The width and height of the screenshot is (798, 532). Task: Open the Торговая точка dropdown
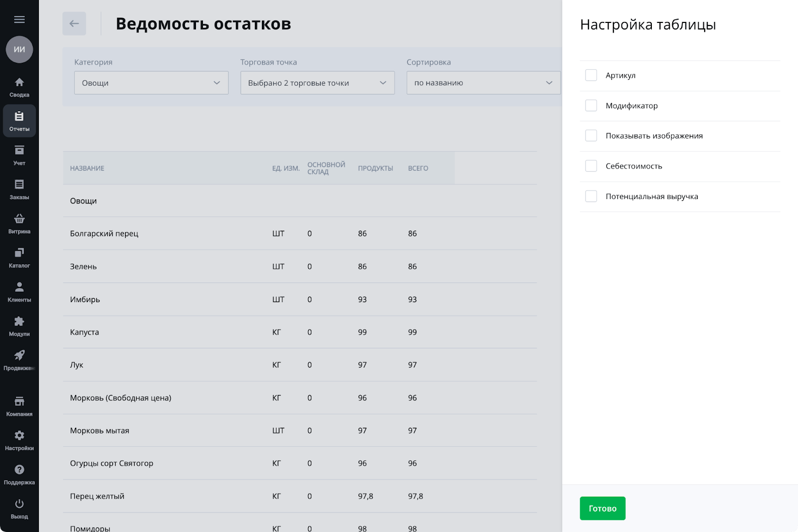coord(317,83)
